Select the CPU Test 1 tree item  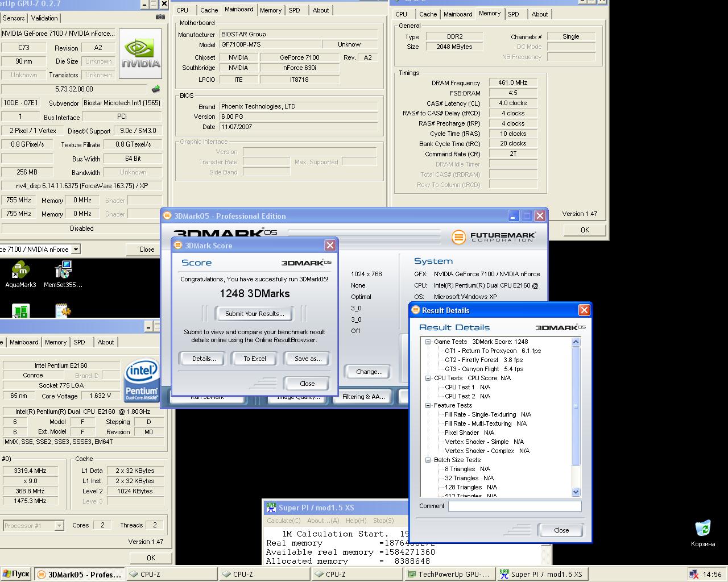(x=467, y=387)
